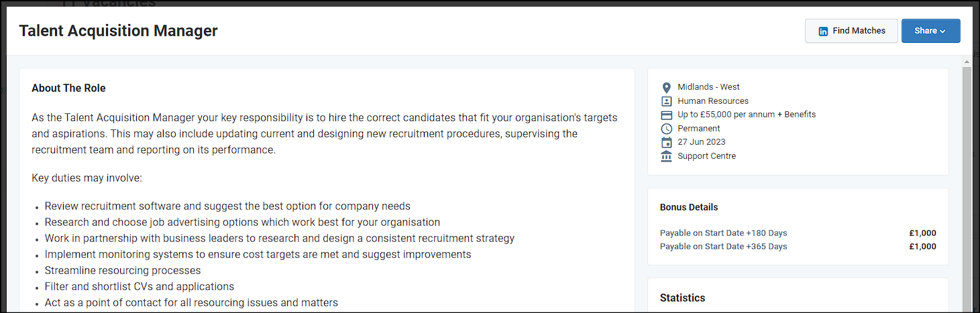Click the Up to £55,000 per annum text
This screenshot has width=980, height=313.
(723, 115)
